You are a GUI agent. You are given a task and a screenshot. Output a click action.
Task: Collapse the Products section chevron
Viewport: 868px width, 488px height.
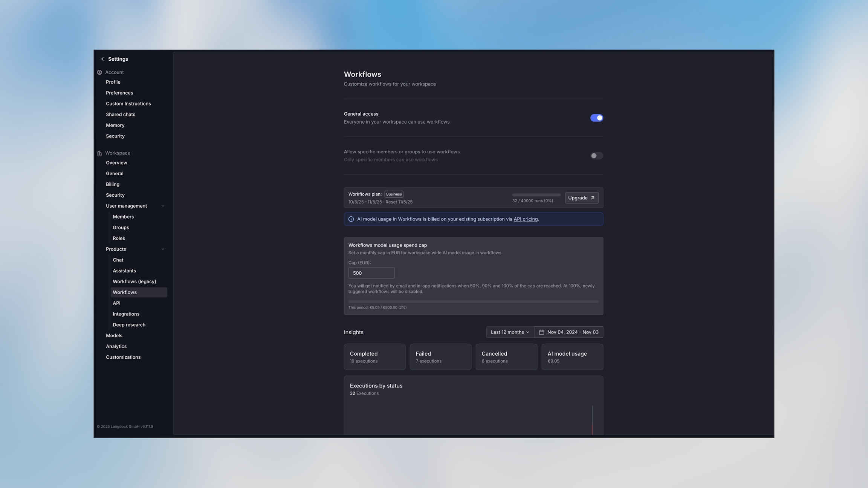coord(163,249)
